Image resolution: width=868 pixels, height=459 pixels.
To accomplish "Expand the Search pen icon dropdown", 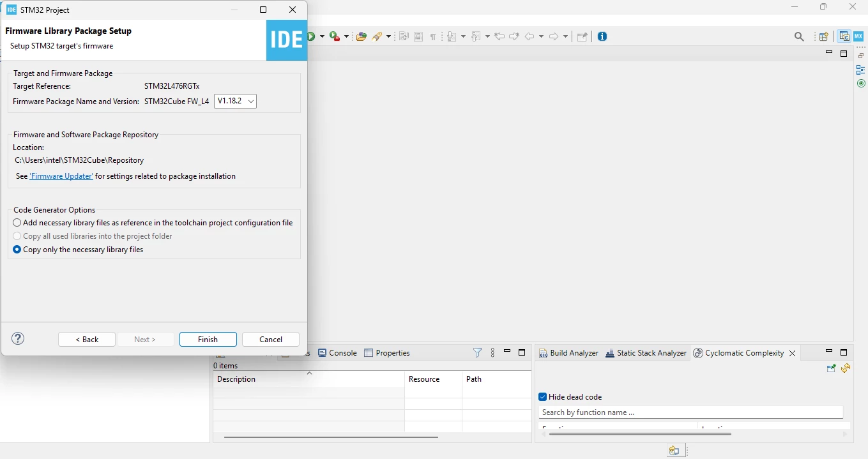I will tap(388, 36).
